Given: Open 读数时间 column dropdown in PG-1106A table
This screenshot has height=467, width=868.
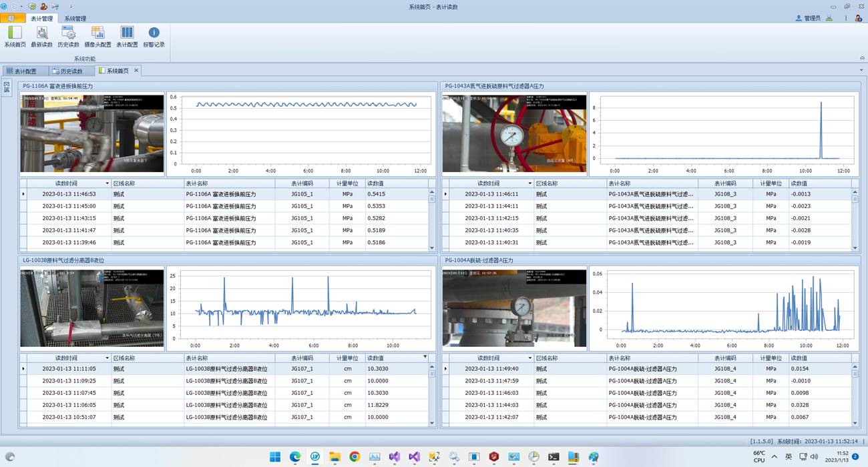Looking at the screenshot, I should pyautogui.click(x=107, y=183).
